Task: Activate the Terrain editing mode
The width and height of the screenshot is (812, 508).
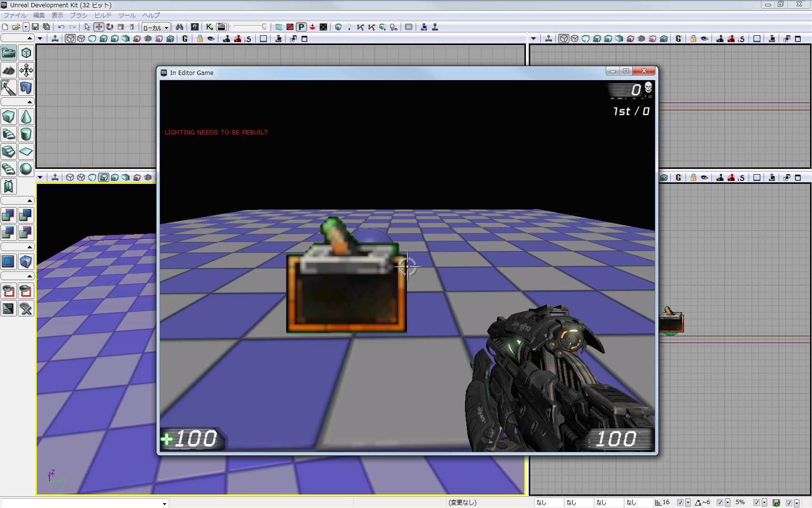Action: click(9, 70)
